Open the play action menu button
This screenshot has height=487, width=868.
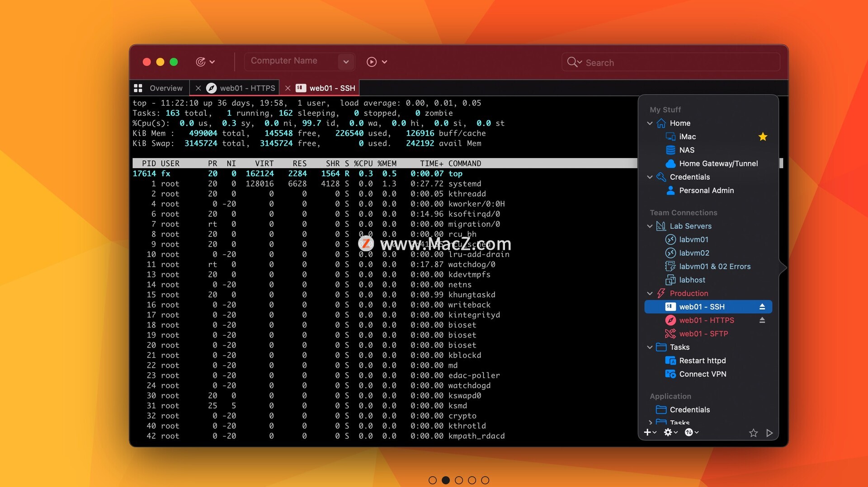(377, 62)
